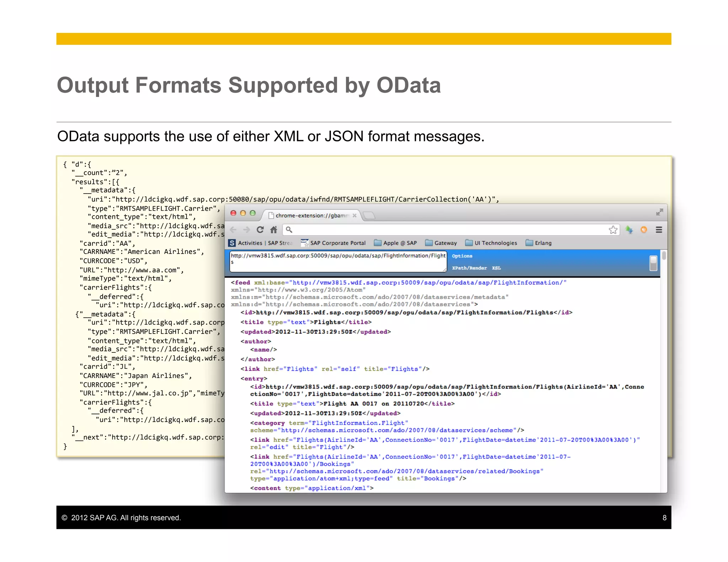Click the "__count":"2" JSON line
The width and height of the screenshot is (728, 562).
pyautogui.click(x=99, y=173)
